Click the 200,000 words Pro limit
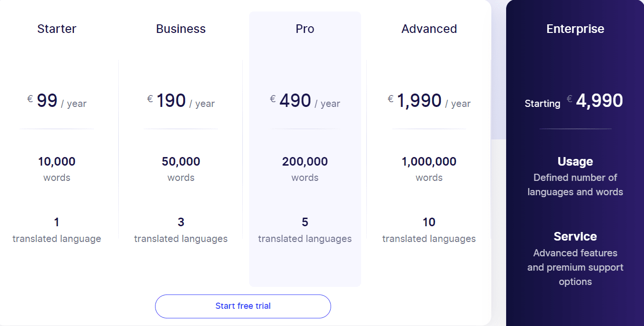This screenshot has height=326, width=644. [x=305, y=168]
